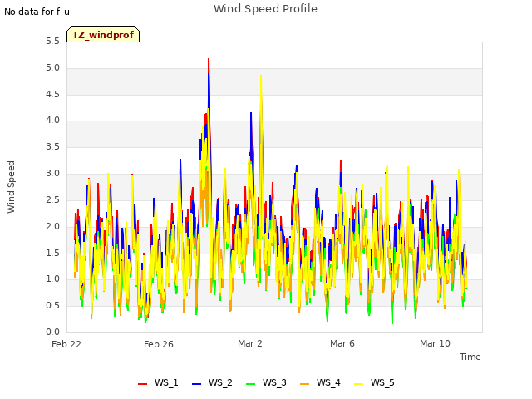Click the Mar 2 x-axis label
The height and width of the screenshot is (399, 532).
pos(250,343)
